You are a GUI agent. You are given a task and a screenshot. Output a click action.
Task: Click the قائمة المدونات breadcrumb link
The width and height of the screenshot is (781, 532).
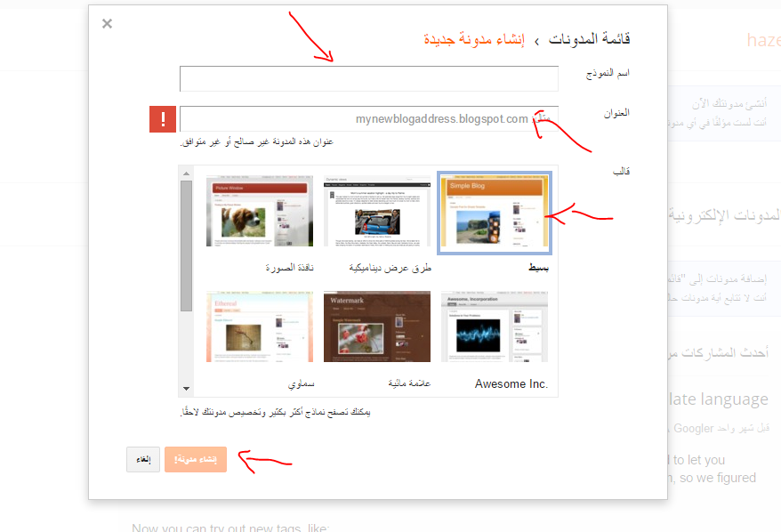click(x=589, y=39)
